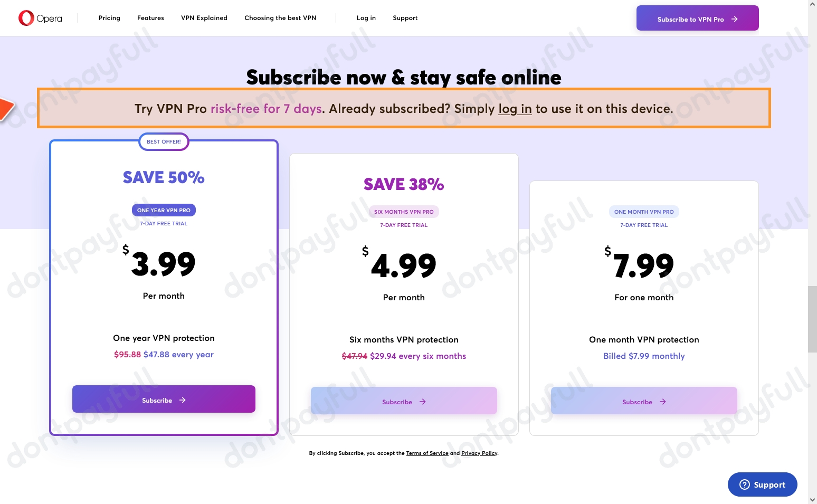Open the Privacy Policy link

point(479,453)
